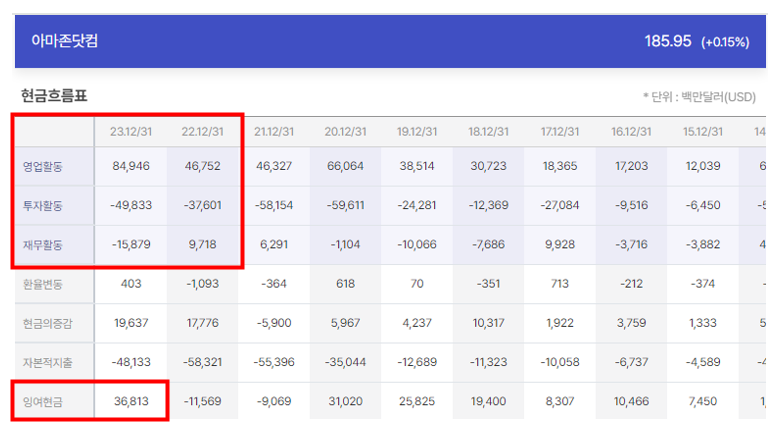Image resolution: width=777 pixels, height=433 pixels.
Task: Select the 18.12/31 column header
Action: click(489, 132)
